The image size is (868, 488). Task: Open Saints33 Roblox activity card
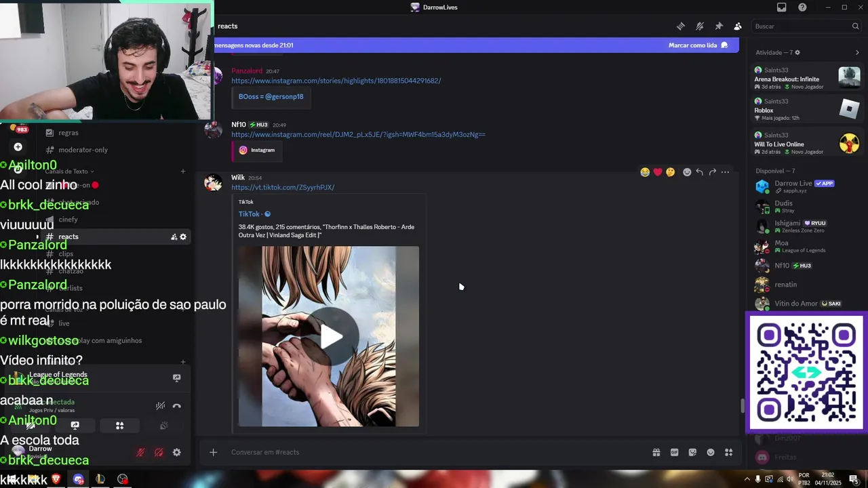point(807,109)
